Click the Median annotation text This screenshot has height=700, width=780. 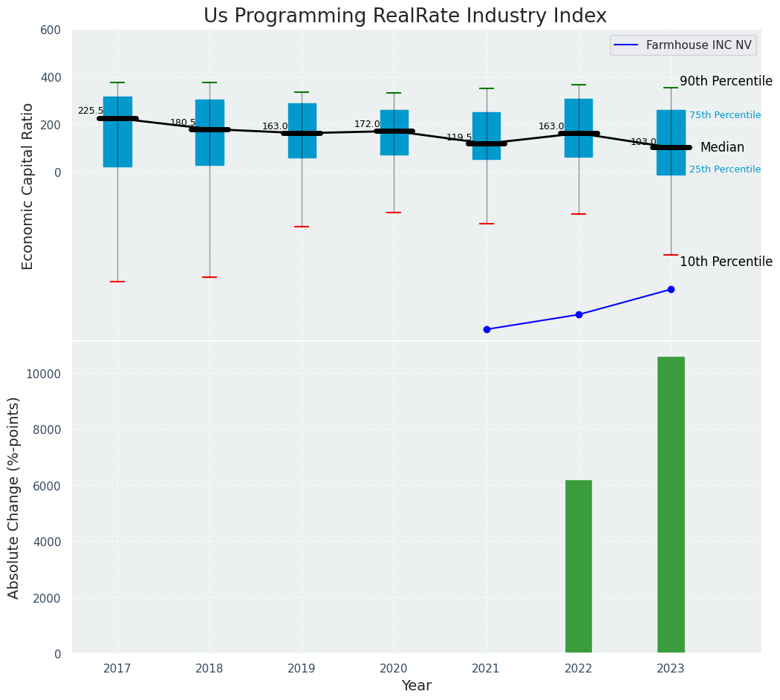click(x=722, y=148)
